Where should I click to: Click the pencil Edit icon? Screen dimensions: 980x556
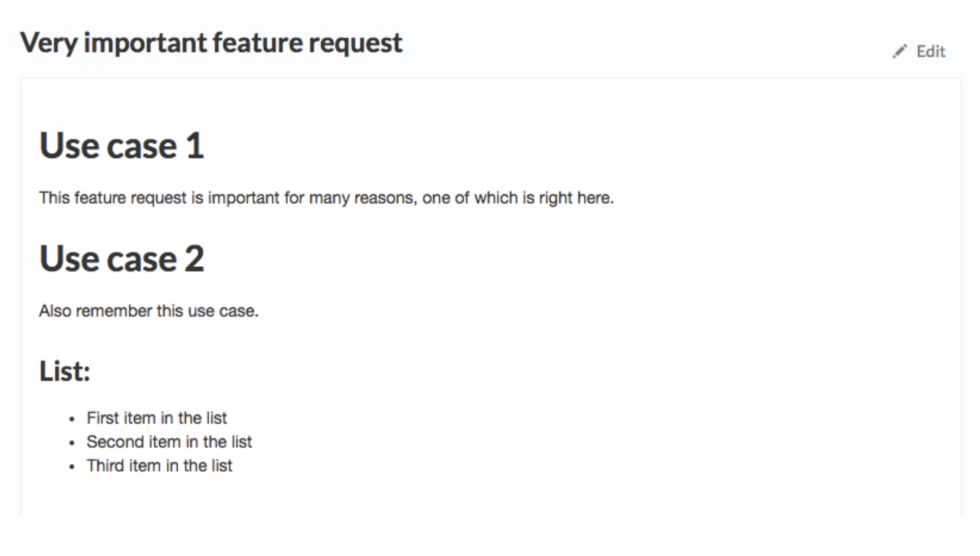[x=900, y=51]
